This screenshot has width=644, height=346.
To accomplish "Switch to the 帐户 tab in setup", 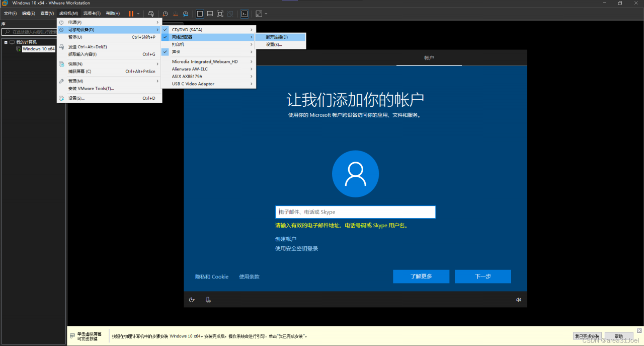I will [x=429, y=58].
